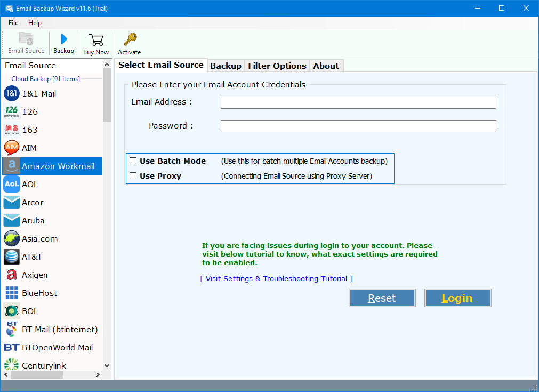539x392 pixels.
Task: Enable the Use Batch Mode checkbox
Action: point(133,161)
